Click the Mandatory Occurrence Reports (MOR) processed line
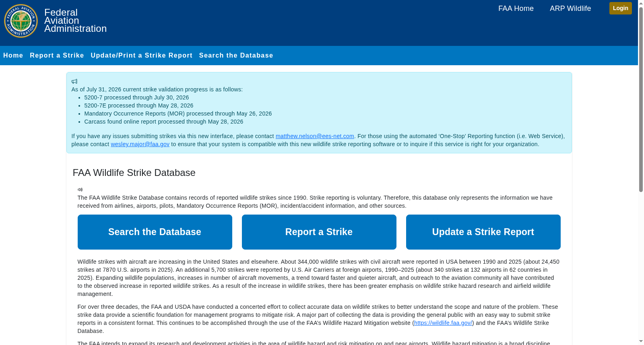Image resolution: width=644 pixels, height=345 pixels. (x=178, y=114)
